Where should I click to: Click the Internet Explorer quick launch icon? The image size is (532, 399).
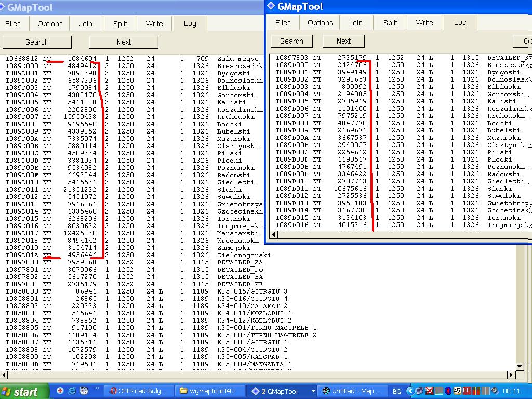pos(72,391)
